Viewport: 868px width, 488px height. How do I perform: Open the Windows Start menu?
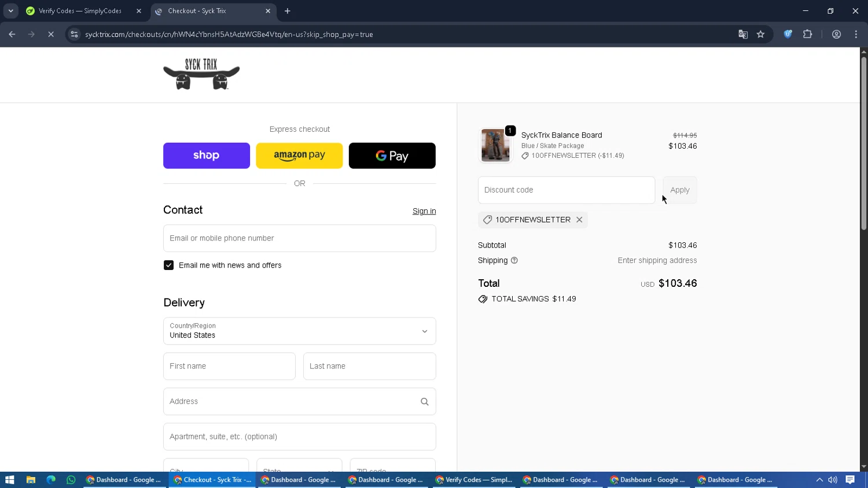pos(9,480)
